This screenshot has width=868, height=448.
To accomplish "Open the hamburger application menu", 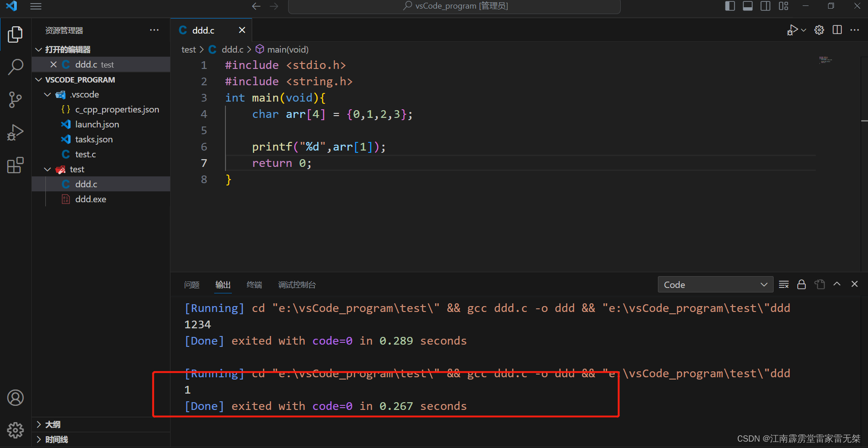I will pyautogui.click(x=36, y=6).
